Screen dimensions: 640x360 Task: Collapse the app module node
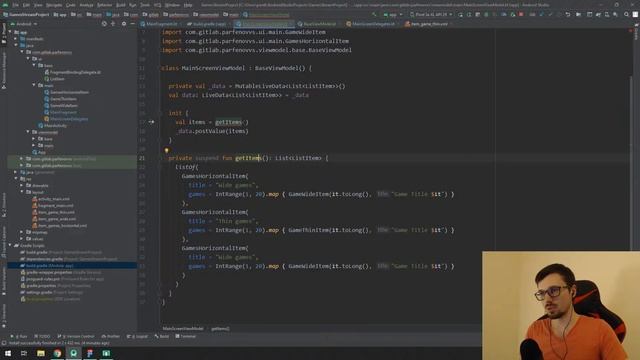pos(10,32)
